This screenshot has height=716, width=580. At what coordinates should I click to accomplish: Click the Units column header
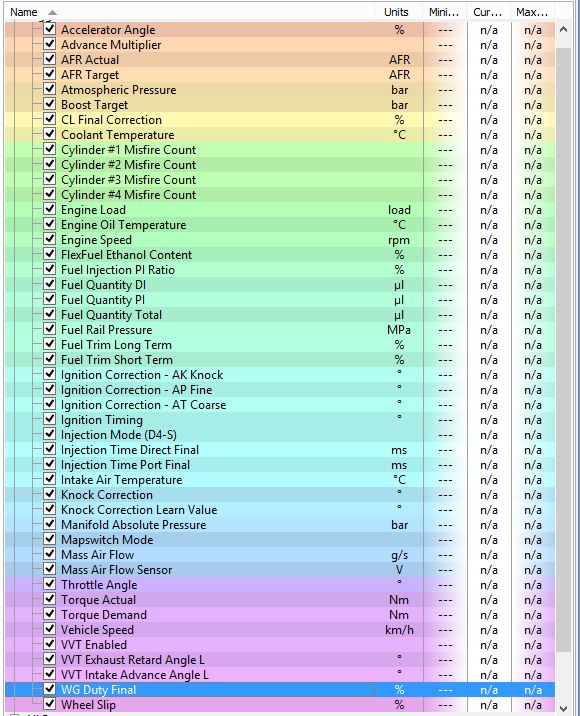(398, 12)
